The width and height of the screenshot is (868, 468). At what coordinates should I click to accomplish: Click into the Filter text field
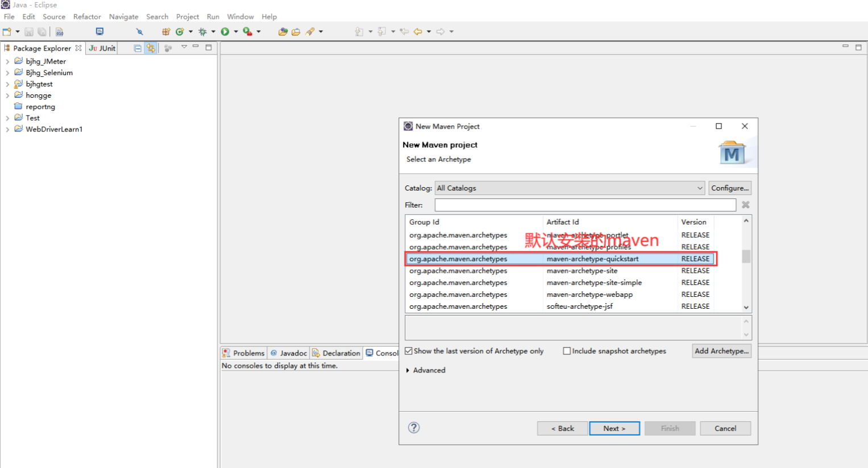[x=585, y=205]
